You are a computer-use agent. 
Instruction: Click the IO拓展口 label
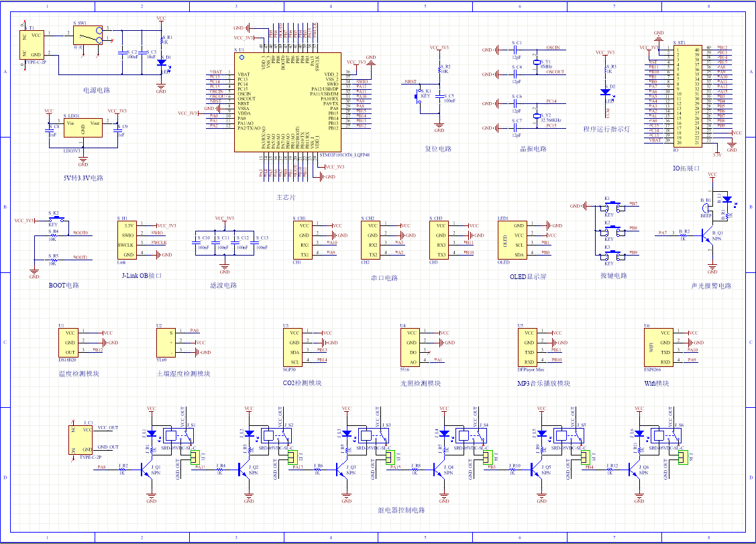tap(686, 168)
